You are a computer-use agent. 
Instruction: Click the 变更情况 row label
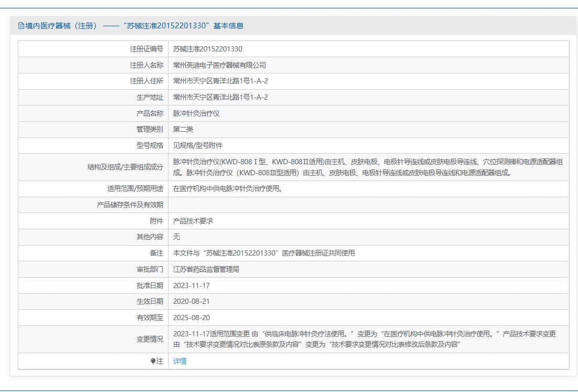pos(150,340)
